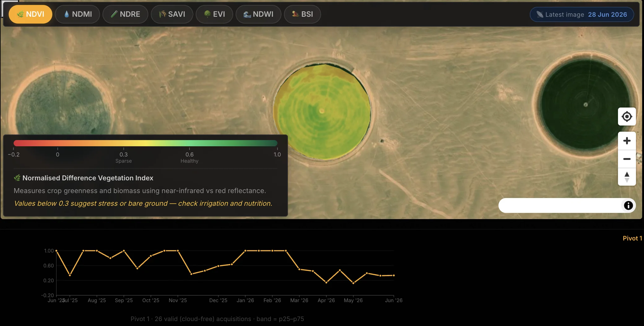Zoom out with the minus button

tap(627, 159)
